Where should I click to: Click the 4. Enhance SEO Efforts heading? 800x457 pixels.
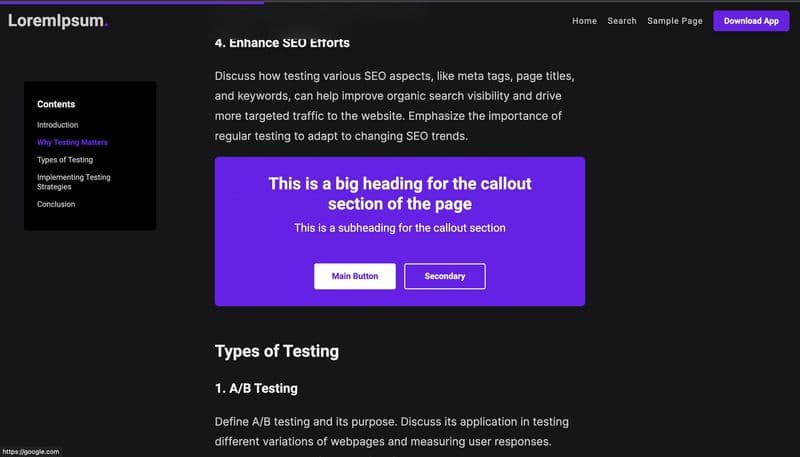282,43
